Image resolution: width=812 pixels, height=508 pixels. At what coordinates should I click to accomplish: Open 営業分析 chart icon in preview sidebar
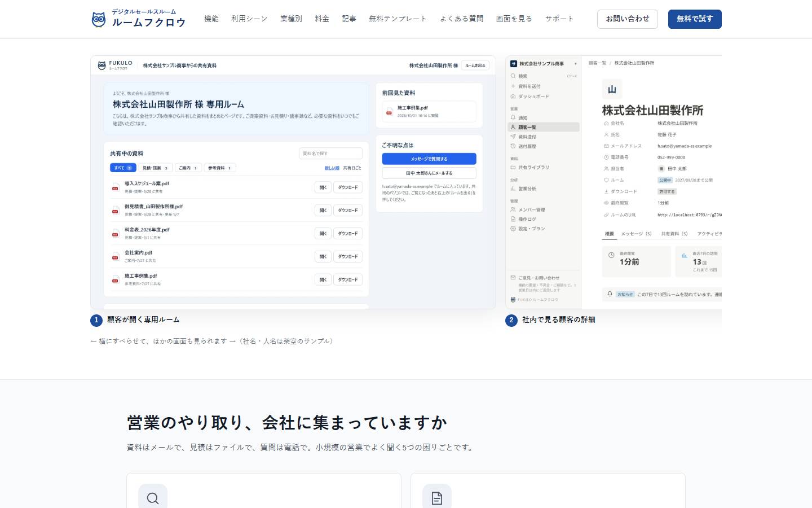pyautogui.click(x=513, y=189)
